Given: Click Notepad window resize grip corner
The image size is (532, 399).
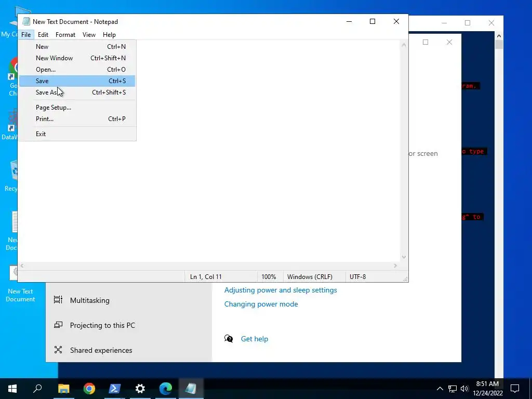Looking at the screenshot, I should tap(405, 279).
